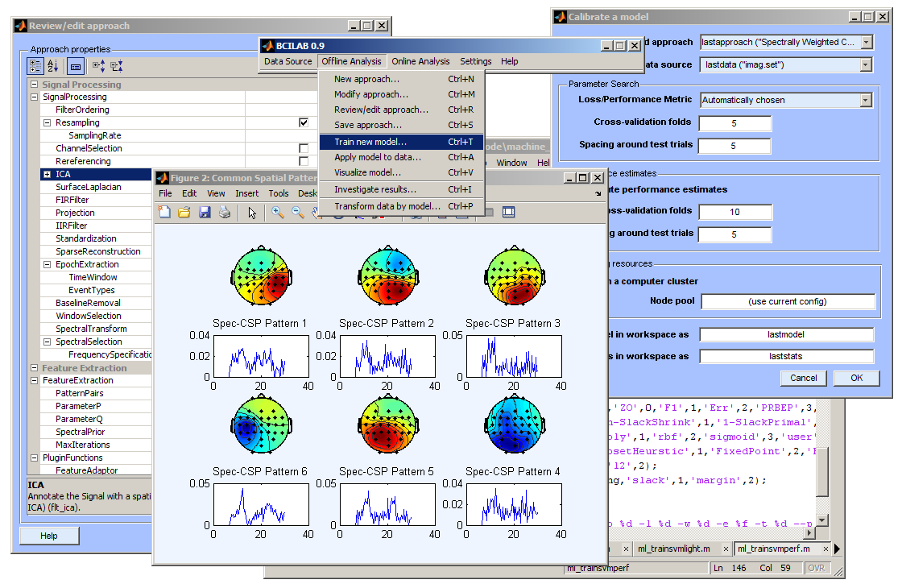This screenshot has width=902, height=588.
Task: Expand the ICA tree node
Action: [x=47, y=174]
